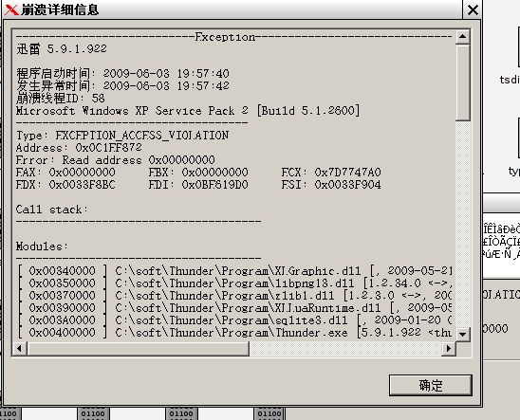This screenshot has width=520, height=420.
Task: Click the horizontal scrollbar thumb
Action: tap(139, 348)
